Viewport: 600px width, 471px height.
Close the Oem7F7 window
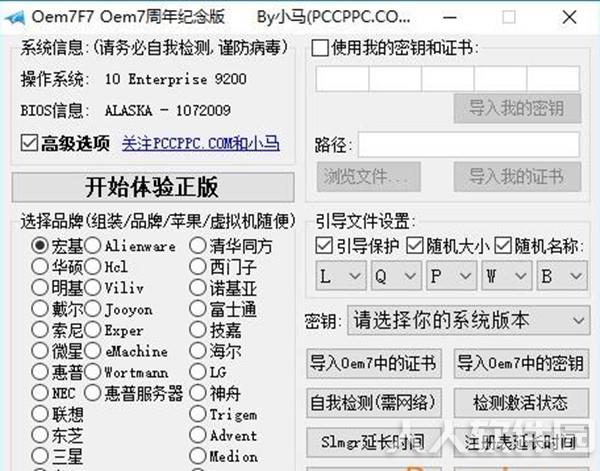click(x=569, y=17)
